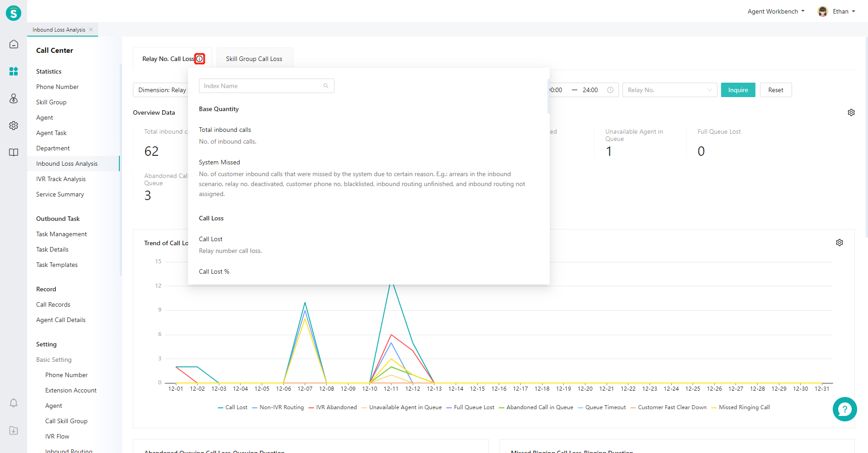Open Department menu item
Screen dimensions: 868x453
pyautogui.click(x=53, y=148)
